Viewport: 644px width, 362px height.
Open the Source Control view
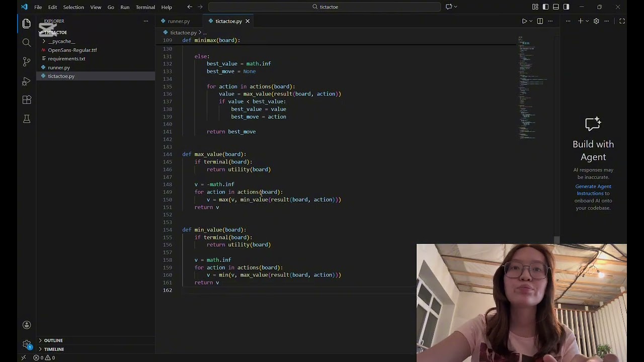point(27,62)
